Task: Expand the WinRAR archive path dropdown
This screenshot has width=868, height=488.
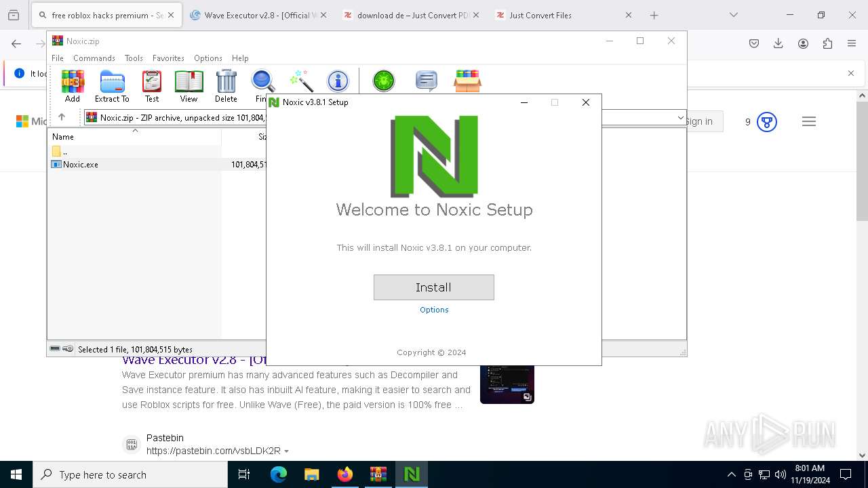Action: click(x=680, y=118)
